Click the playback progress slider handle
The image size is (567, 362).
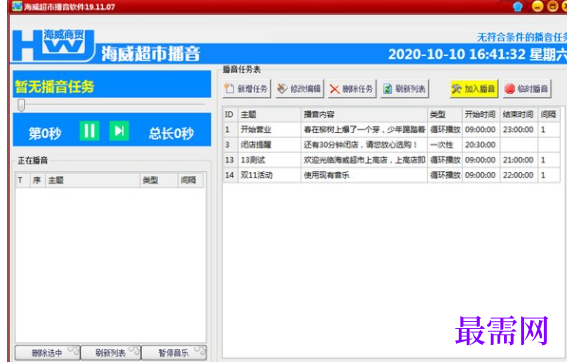[21, 105]
